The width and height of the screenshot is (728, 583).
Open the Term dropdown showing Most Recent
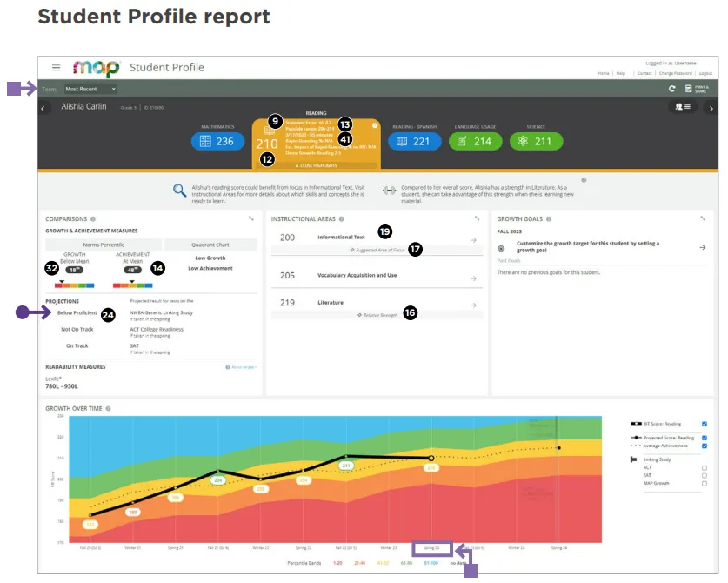(90, 89)
